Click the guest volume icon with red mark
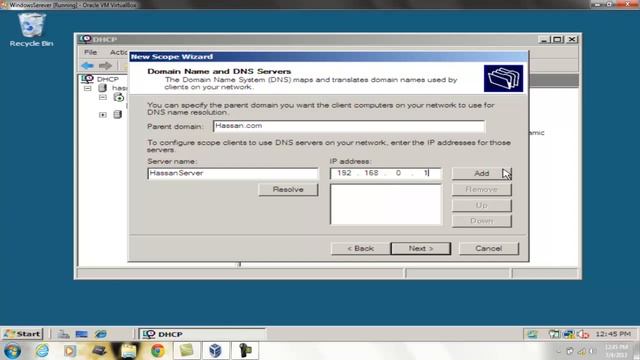640x360 pixels. [x=583, y=334]
